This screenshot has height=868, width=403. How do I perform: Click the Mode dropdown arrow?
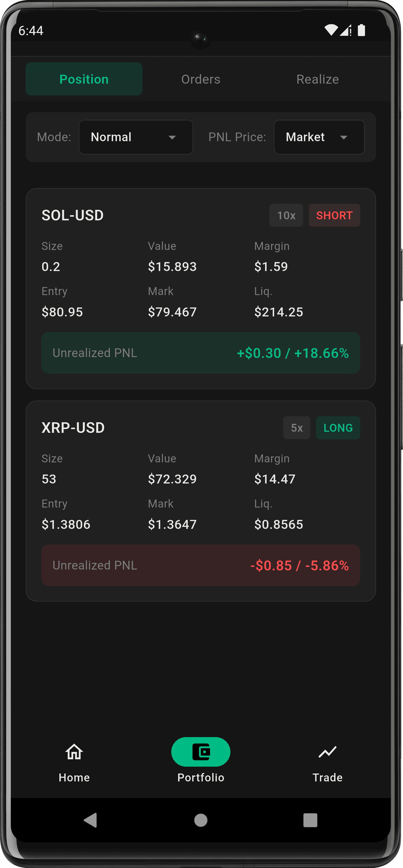coord(172,137)
